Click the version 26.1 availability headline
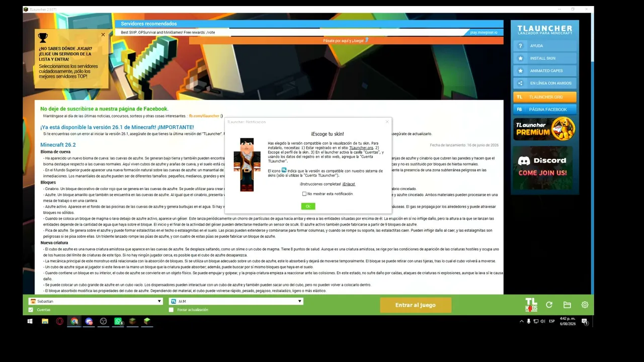Image resolution: width=644 pixels, height=362 pixels. coord(117,127)
